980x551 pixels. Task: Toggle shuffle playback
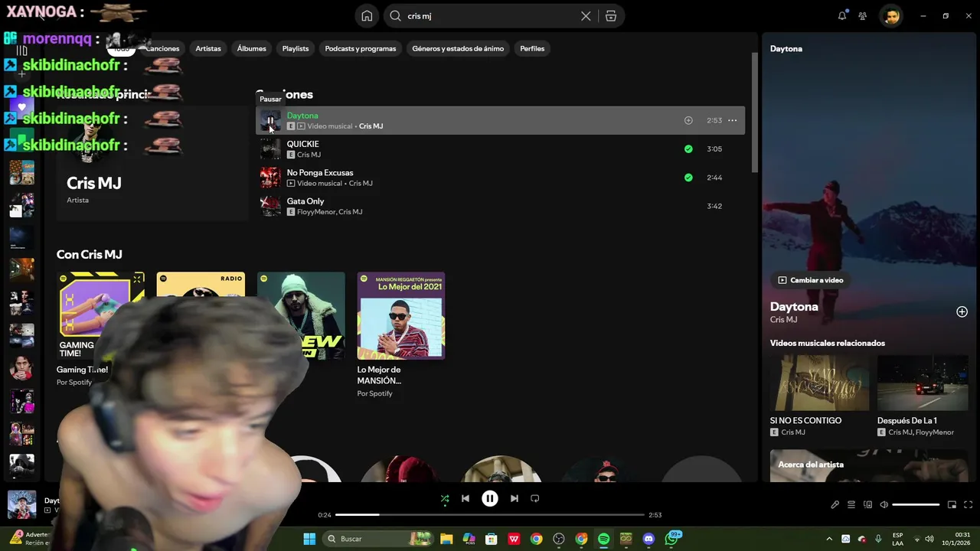point(445,498)
